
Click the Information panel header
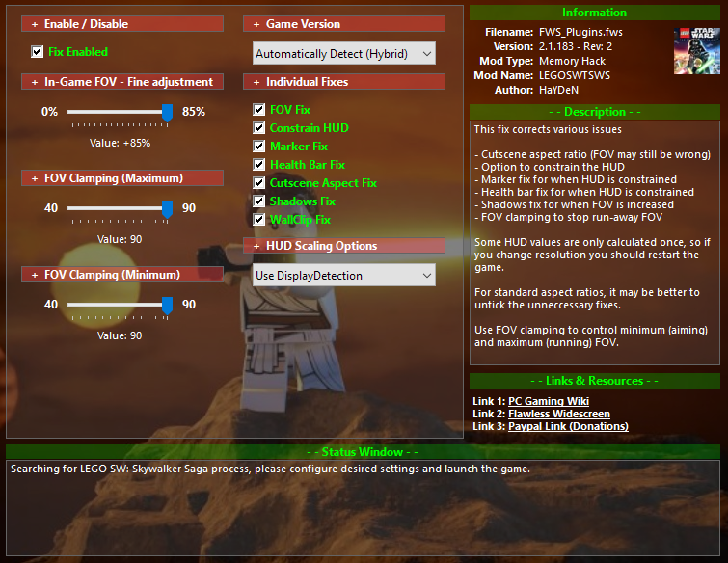click(x=595, y=13)
